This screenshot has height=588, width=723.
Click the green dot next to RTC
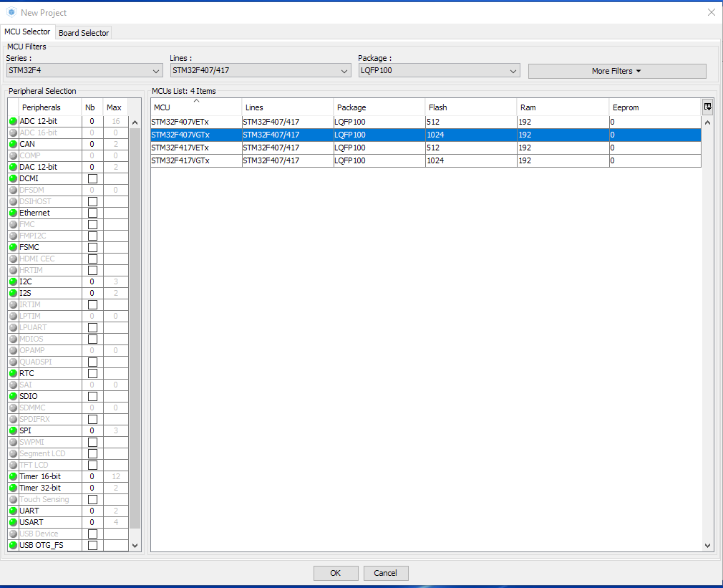[x=14, y=374]
